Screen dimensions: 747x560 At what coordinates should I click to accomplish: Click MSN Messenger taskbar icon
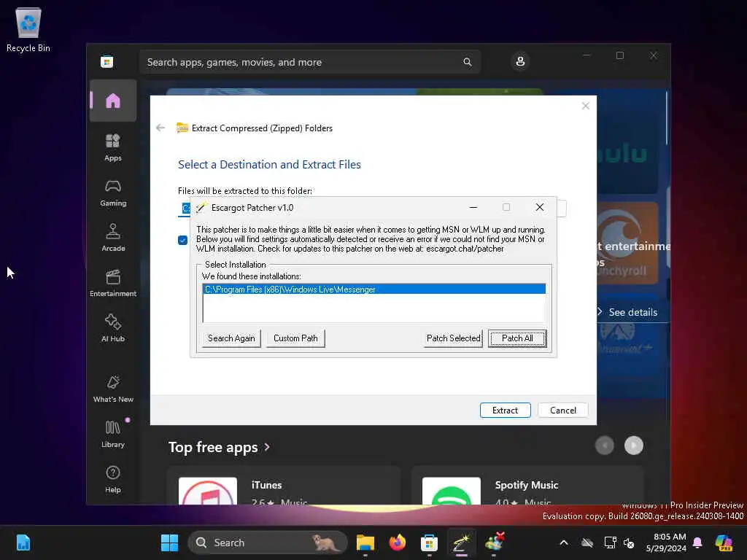click(x=494, y=542)
